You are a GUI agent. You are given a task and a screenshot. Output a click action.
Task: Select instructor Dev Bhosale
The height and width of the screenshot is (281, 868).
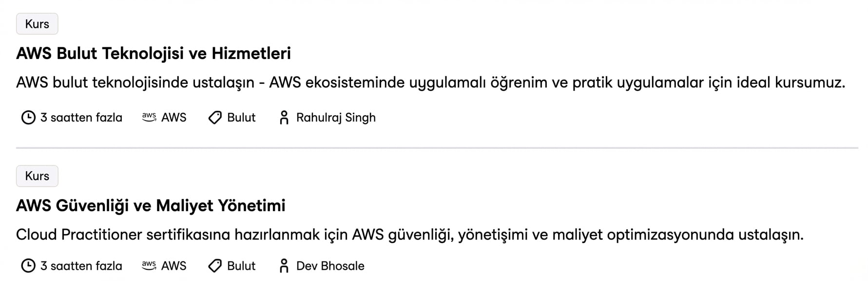[x=329, y=266]
